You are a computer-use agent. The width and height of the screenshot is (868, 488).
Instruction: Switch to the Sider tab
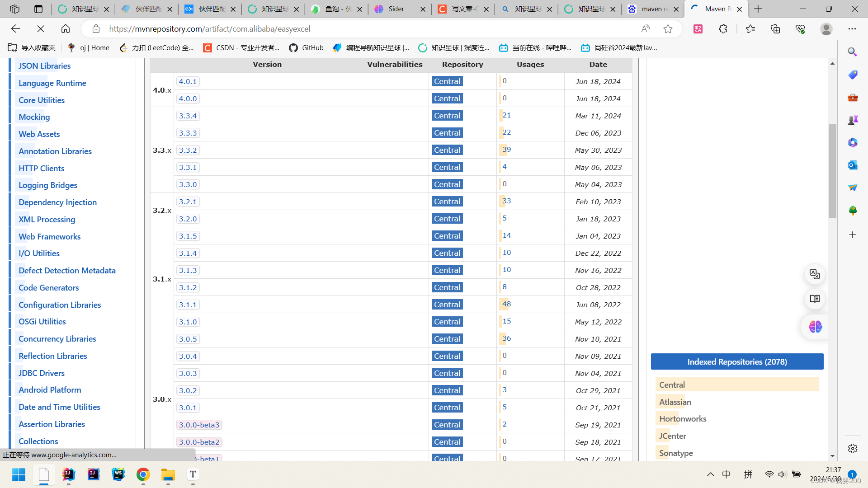coord(396,9)
